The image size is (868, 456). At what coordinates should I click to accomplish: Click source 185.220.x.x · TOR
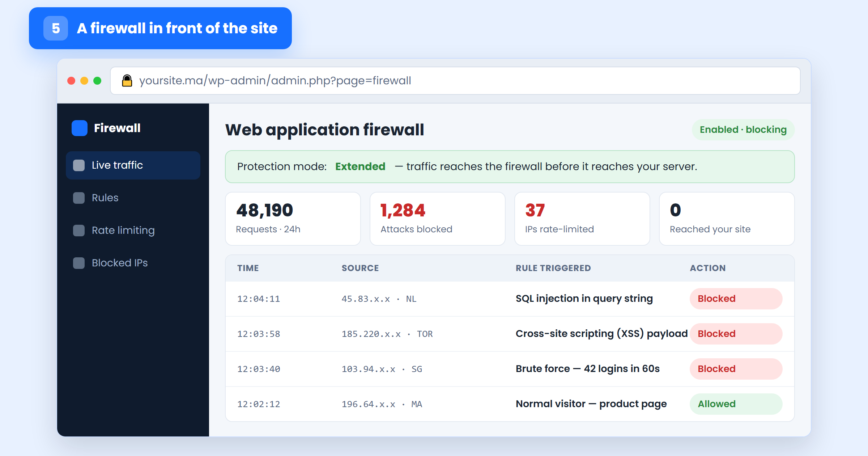point(387,334)
